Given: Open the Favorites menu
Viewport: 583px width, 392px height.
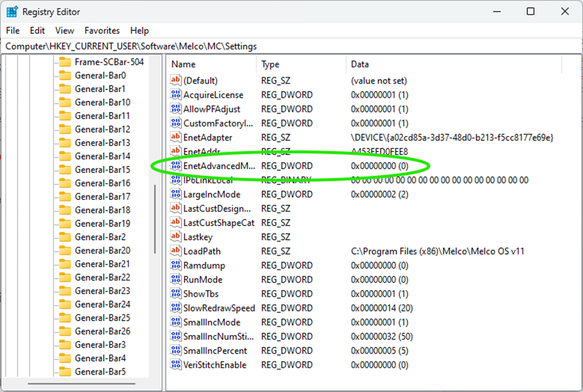Looking at the screenshot, I should (x=102, y=30).
